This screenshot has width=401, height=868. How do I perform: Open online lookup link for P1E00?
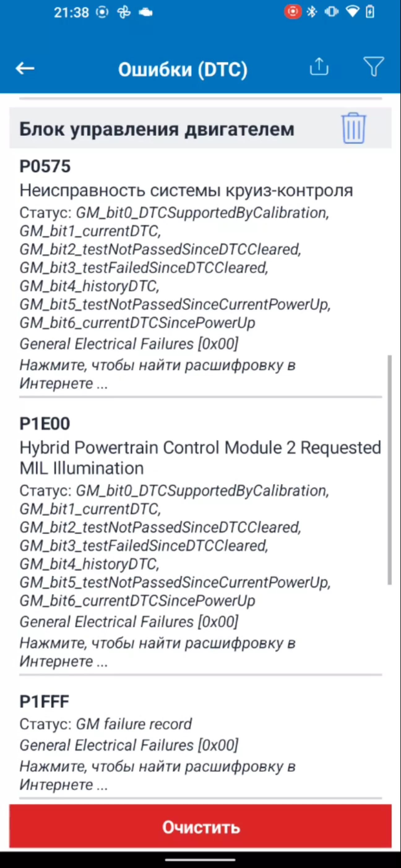click(x=157, y=652)
